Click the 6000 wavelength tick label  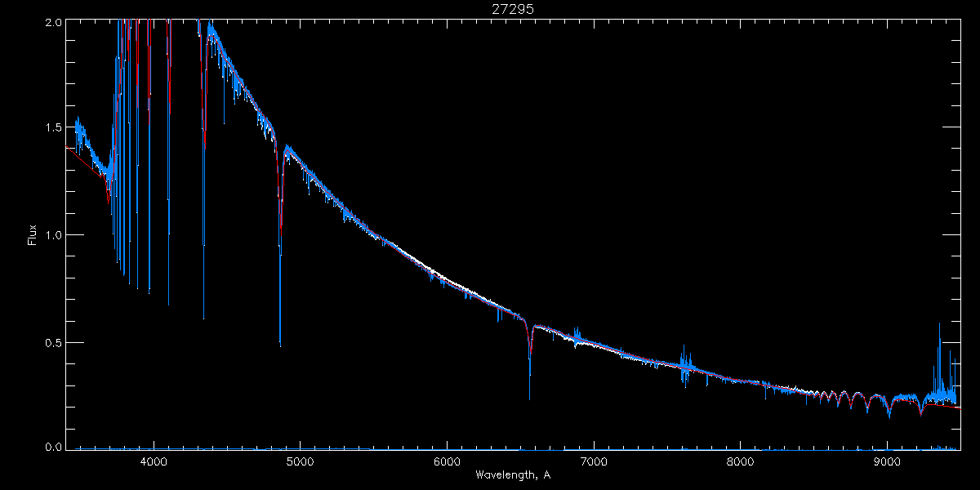[447, 461]
